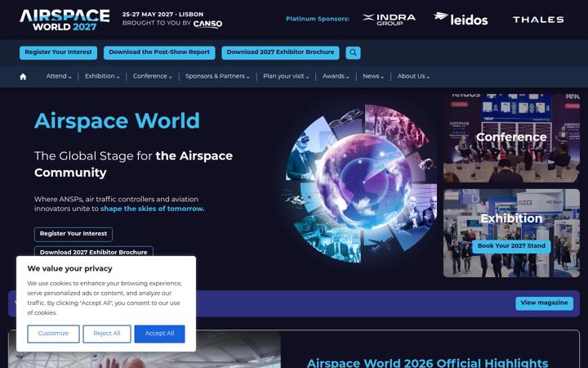Open the CANSO logo link
The width and height of the screenshot is (588, 368).
pyautogui.click(x=207, y=24)
